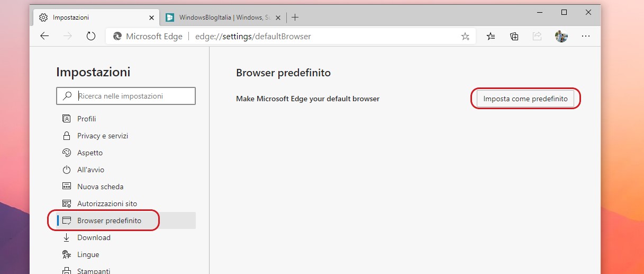The height and width of the screenshot is (274, 644).
Task: Open Privacy e servizi settings
Action: click(126, 136)
